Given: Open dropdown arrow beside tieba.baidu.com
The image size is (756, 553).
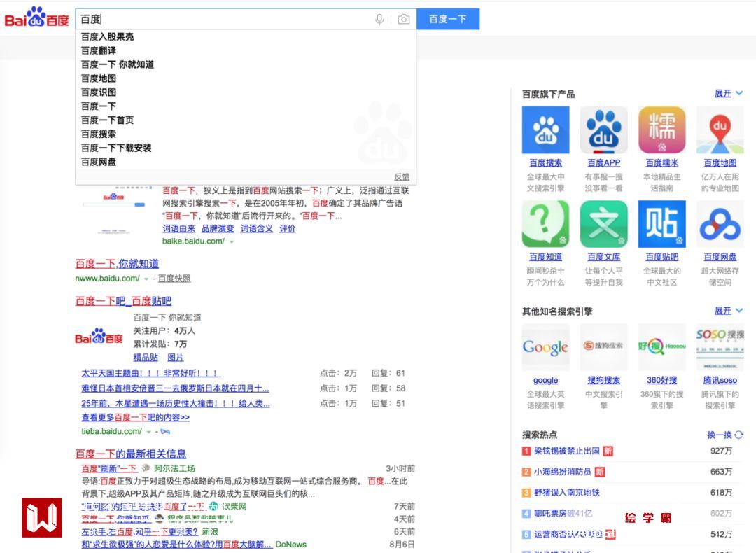Looking at the screenshot, I should pyautogui.click(x=149, y=432).
